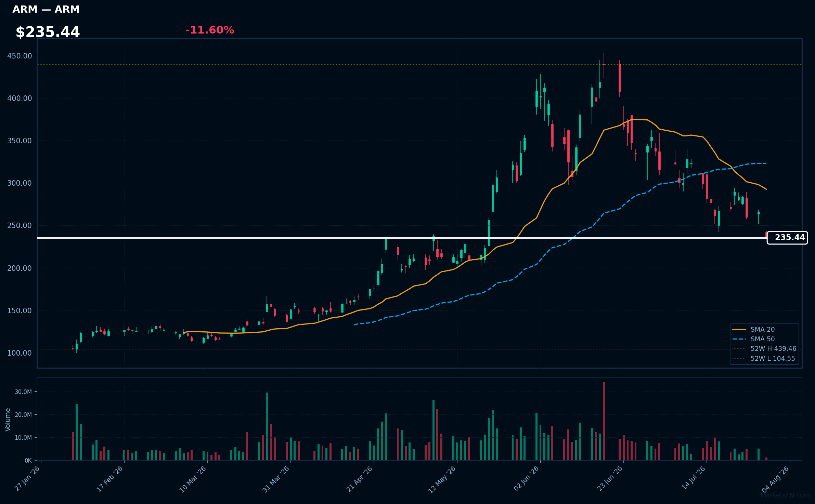The width and height of the screenshot is (815, 504).
Task: Select the "02 Jun '26" date label
Action: point(526,479)
